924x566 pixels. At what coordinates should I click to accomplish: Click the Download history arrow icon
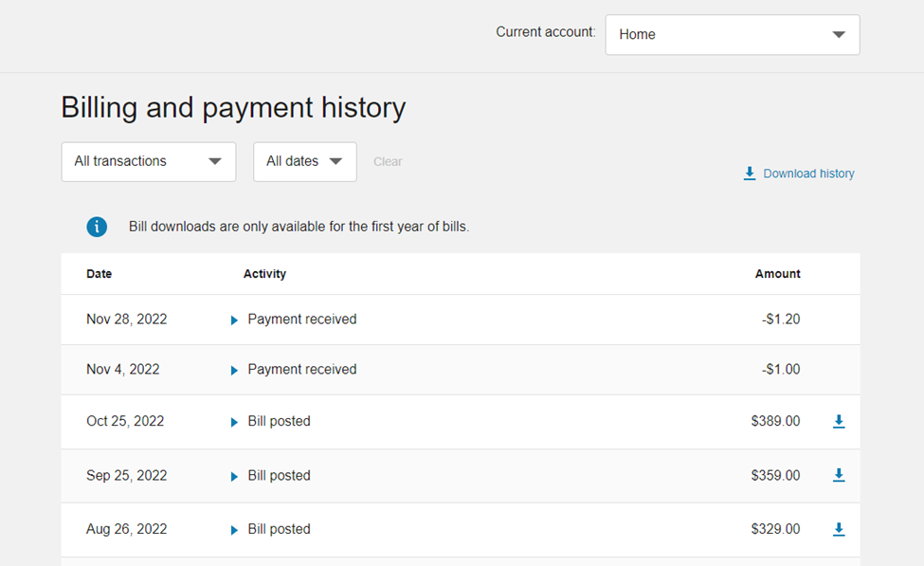click(x=750, y=173)
